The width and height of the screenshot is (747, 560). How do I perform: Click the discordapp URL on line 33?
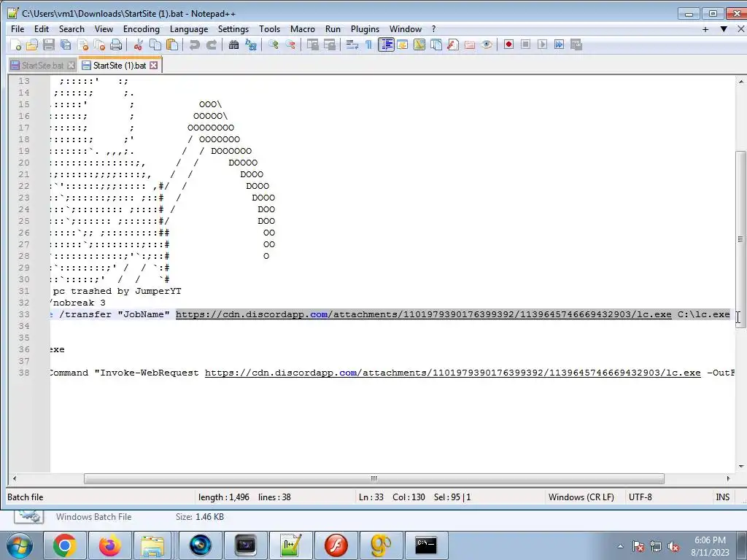coord(424,314)
